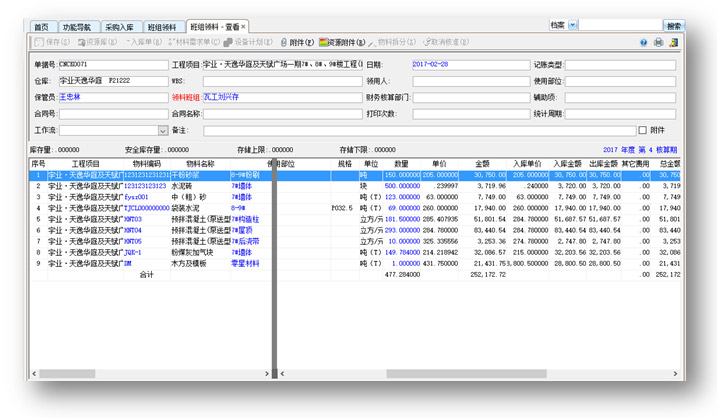Screen dimensions: 717x418
Task: Click the 备注 remarks field
Action: (419, 131)
